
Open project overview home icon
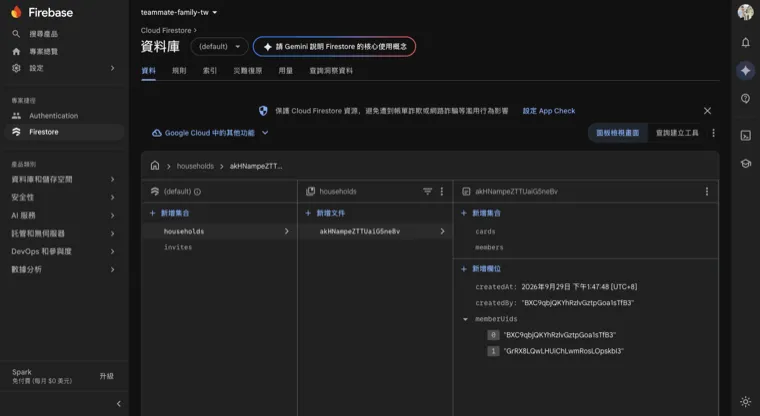(x=16, y=51)
